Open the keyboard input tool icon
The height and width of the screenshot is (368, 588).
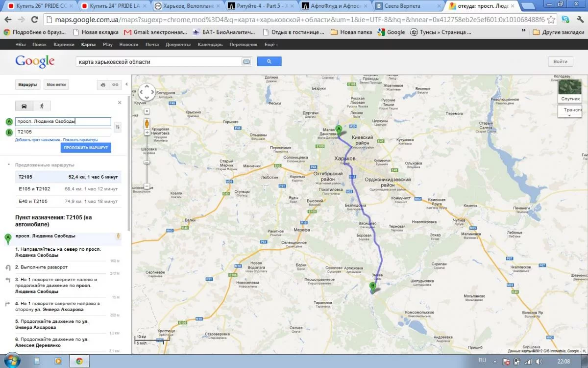pyautogui.click(x=246, y=62)
